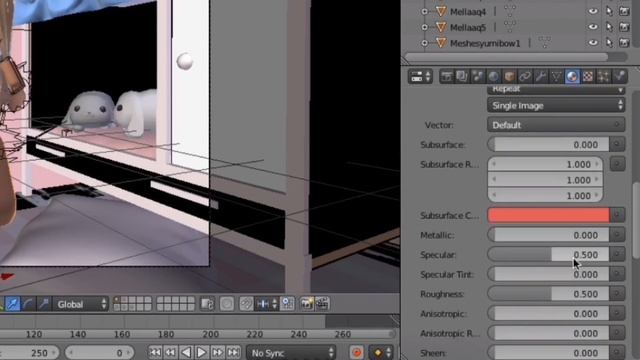Image resolution: width=640 pixels, height=360 pixels.
Task: Jump to the previous keyframe
Action: [x=171, y=352]
